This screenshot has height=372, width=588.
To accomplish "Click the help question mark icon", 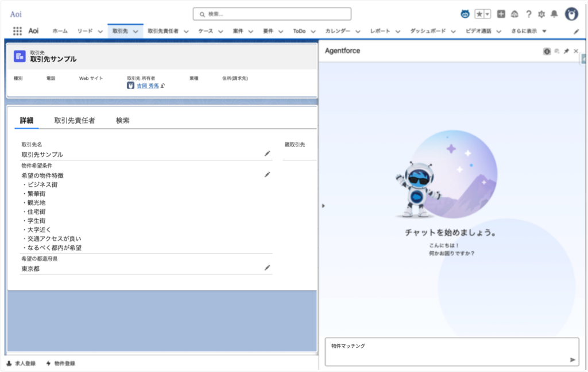I will [x=528, y=14].
